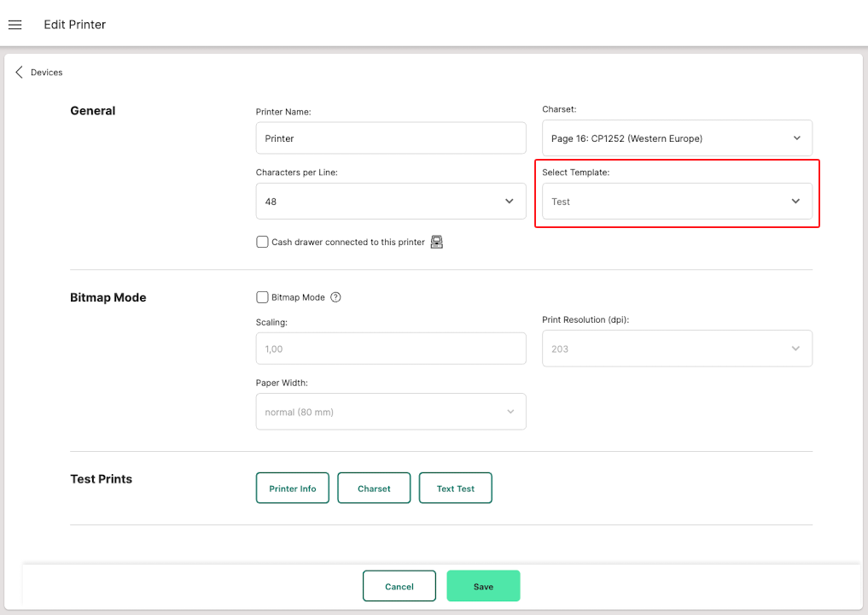The height and width of the screenshot is (615, 868).
Task: Open Print Resolution dpi dropdown
Action: [677, 348]
